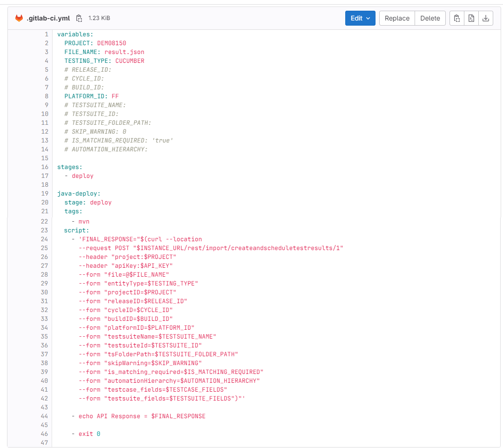This screenshot has height=448, width=503.
Task: Click line number 23 beside script
Action: click(45, 230)
